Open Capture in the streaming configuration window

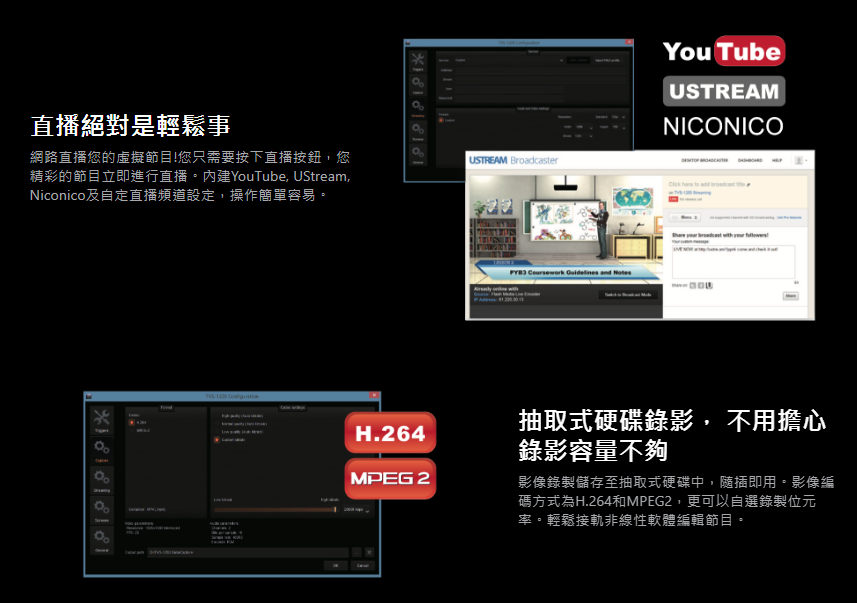point(418,85)
